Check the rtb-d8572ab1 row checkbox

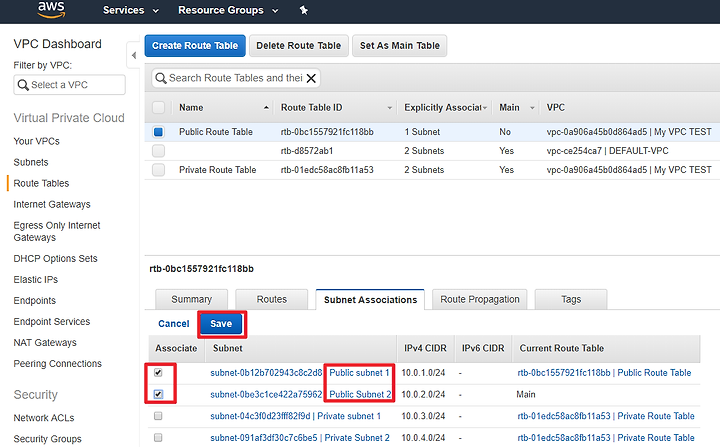[158, 151]
